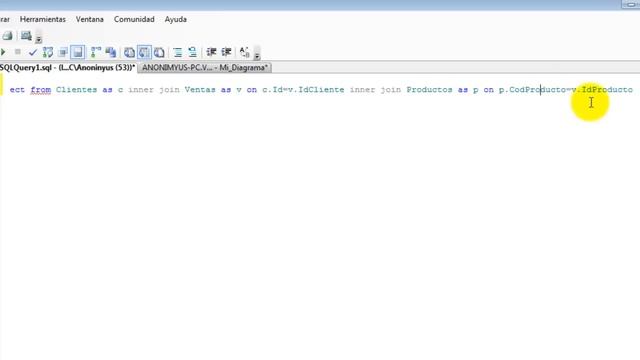Specify values for template parameters icon
Image resolution: width=640 pixels, height=360 pixels.
click(x=244, y=52)
